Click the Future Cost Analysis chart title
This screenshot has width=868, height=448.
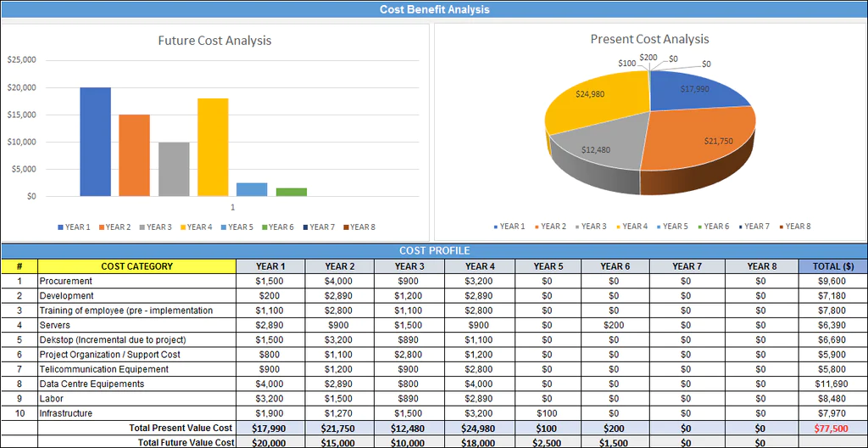(214, 41)
